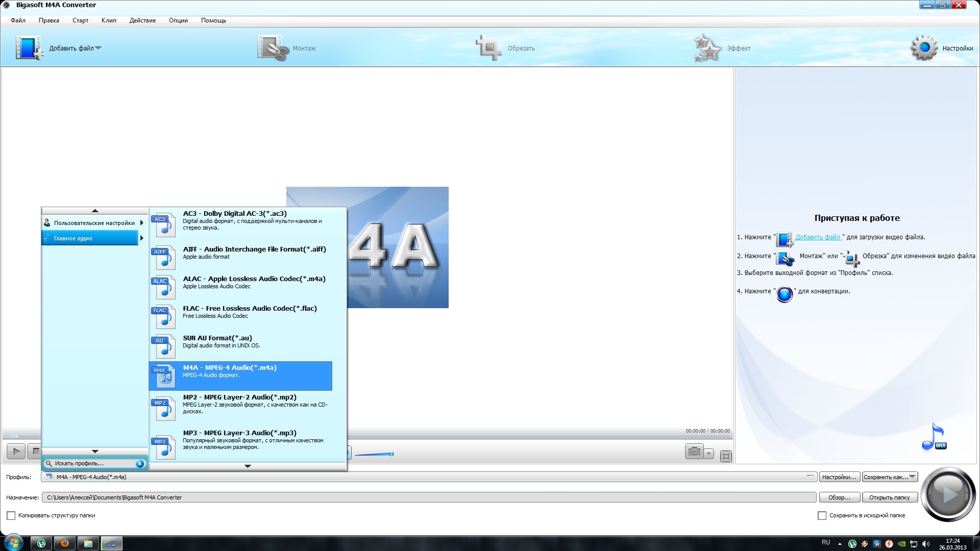Open the Клип menu
The width and height of the screenshot is (980, 551).
point(109,20)
